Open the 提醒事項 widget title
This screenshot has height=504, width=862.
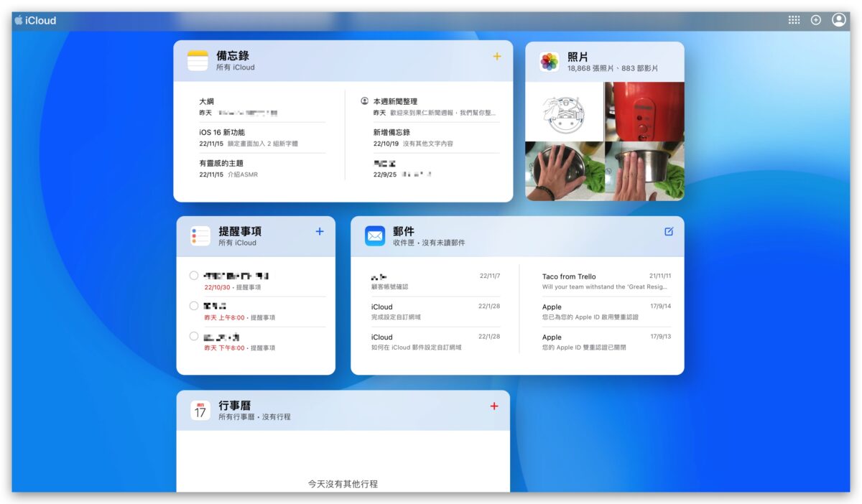240,231
